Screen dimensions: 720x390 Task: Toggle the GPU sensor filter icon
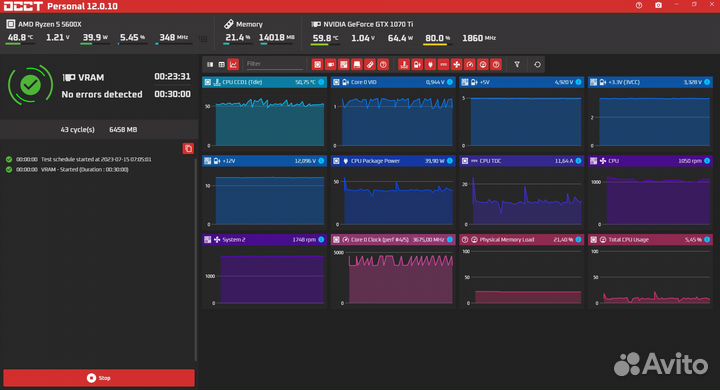[331, 65]
